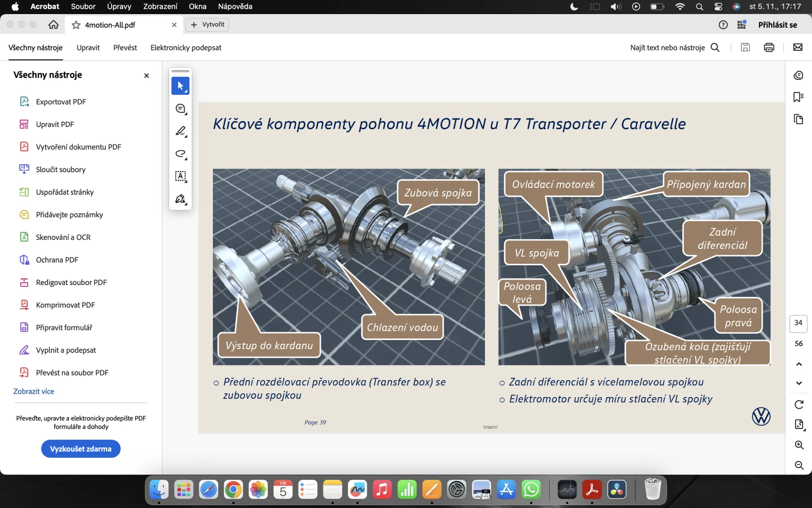This screenshot has width=812, height=508.
Task: Select the arrow selection tool
Action: 180,86
